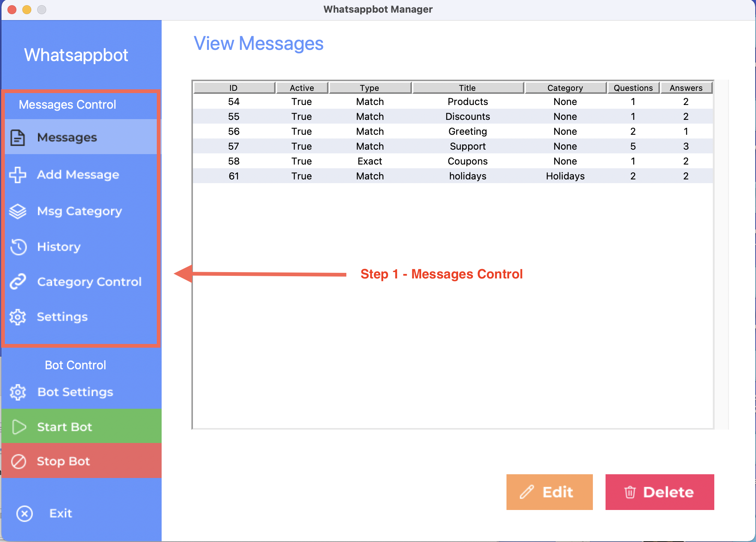Click the Messages document icon in sidebar
Viewport: 756px width, 542px height.
[18, 138]
